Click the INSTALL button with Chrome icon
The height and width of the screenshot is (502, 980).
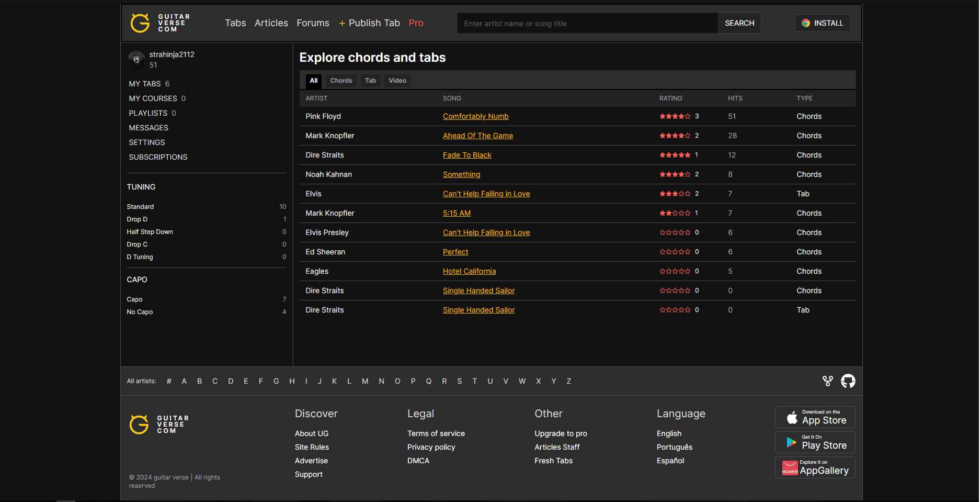point(823,23)
